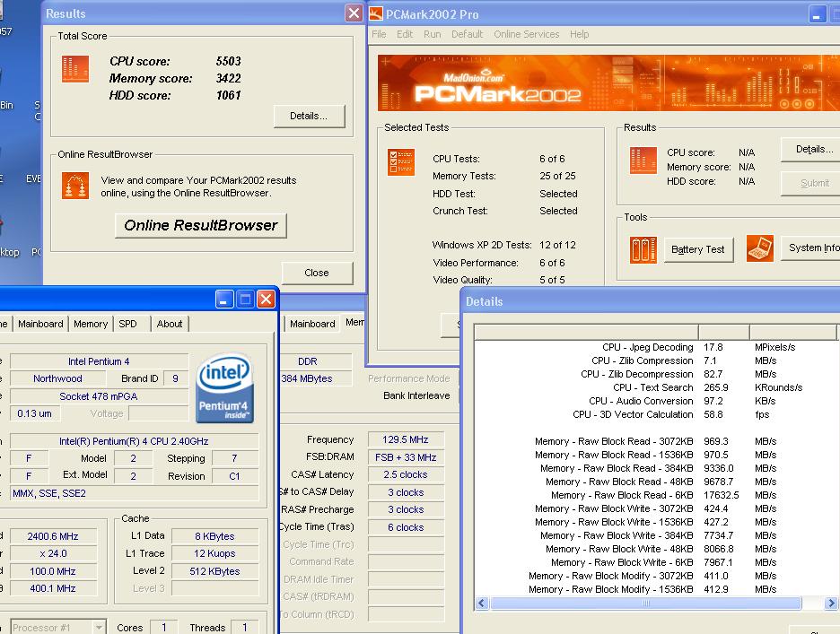The width and height of the screenshot is (840, 634).
Task: Open the Online Services menu
Action: point(527,34)
